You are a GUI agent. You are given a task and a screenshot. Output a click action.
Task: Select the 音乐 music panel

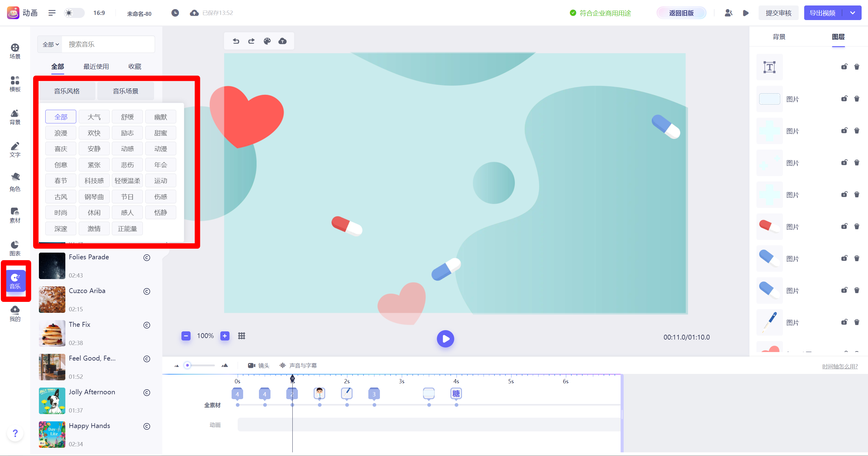point(15,281)
